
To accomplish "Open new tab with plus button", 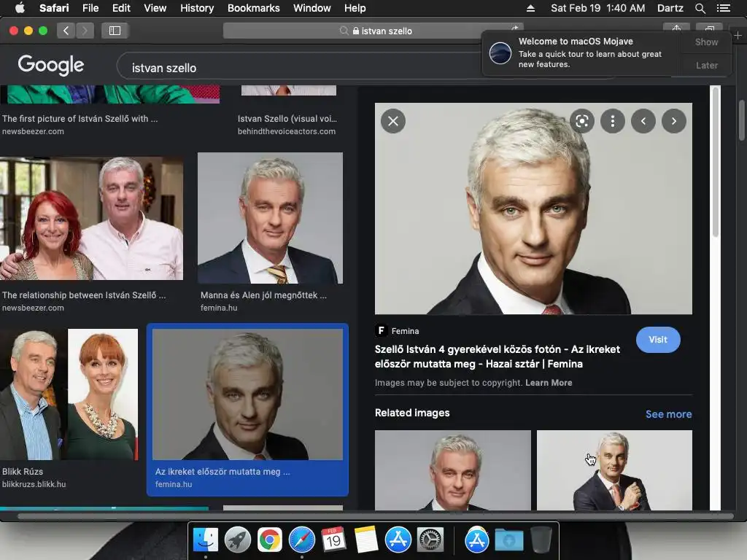I will click(738, 35).
